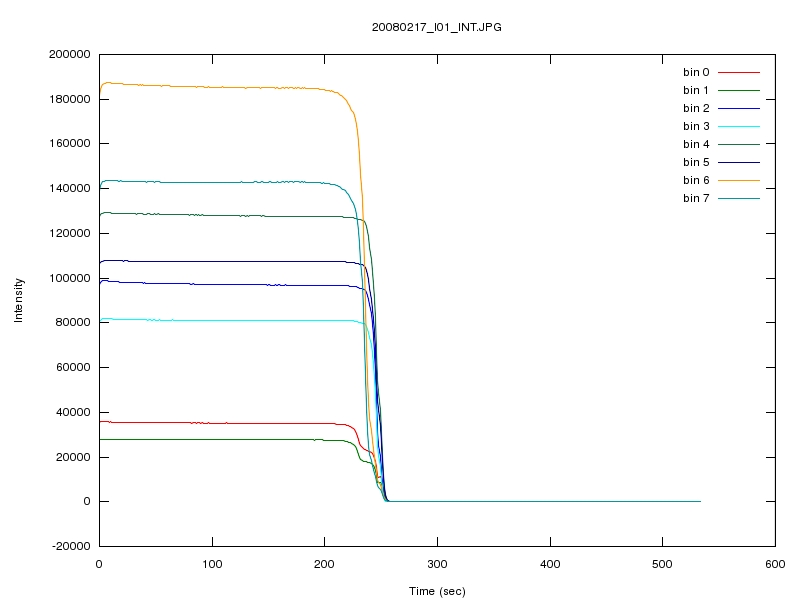The image size is (800, 600).
Task: Select the 'bin 3' legend label
Action: click(696, 126)
